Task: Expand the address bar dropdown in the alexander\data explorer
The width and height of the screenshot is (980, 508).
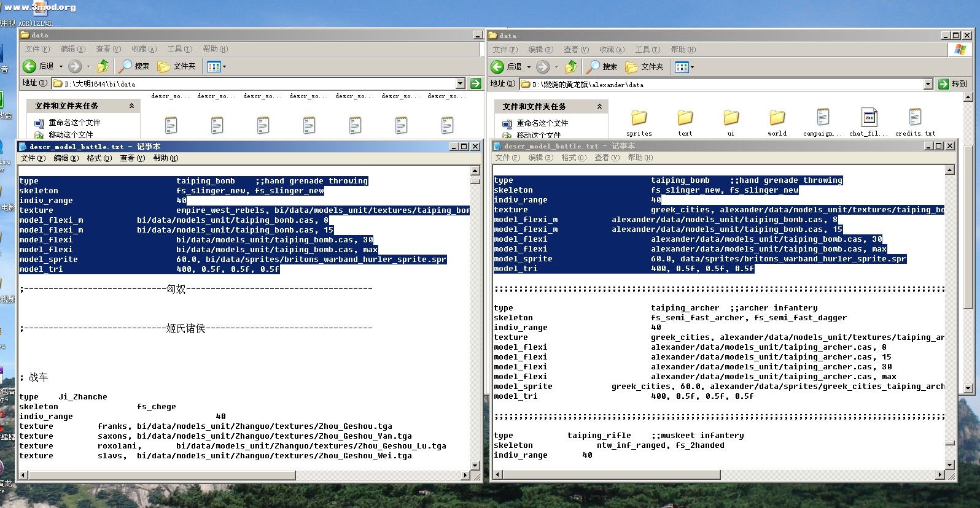Action: pos(928,84)
